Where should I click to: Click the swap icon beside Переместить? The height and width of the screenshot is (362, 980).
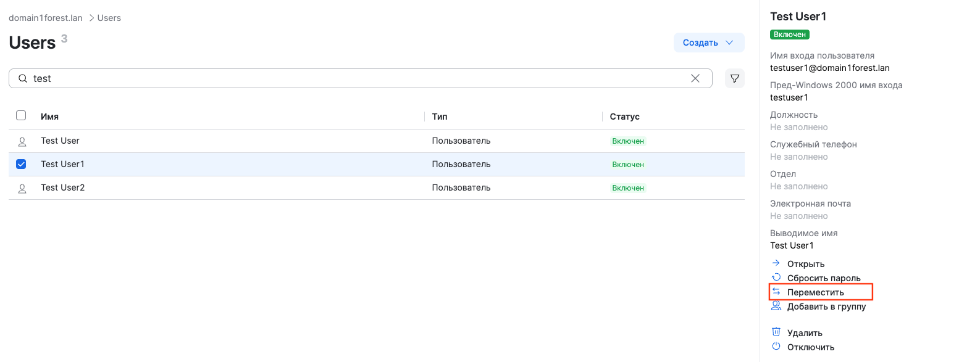(776, 292)
